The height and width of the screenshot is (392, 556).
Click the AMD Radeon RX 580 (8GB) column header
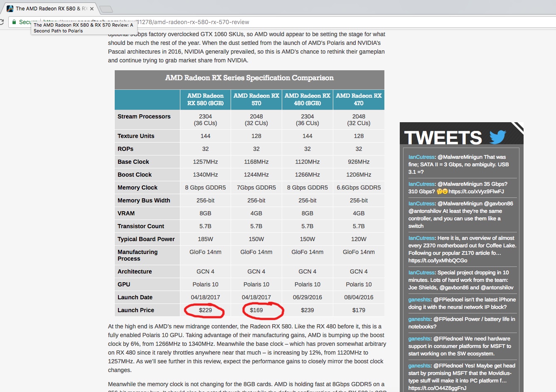click(x=205, y=99)
